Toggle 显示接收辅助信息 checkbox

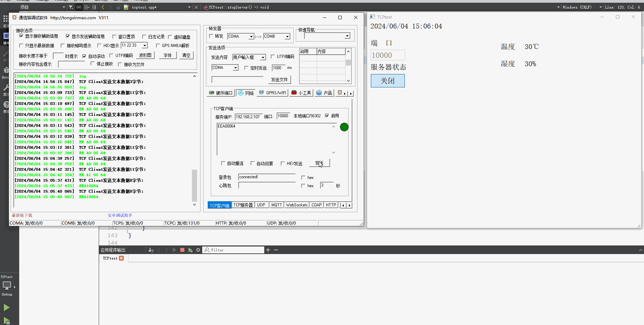tap(21, 36)
